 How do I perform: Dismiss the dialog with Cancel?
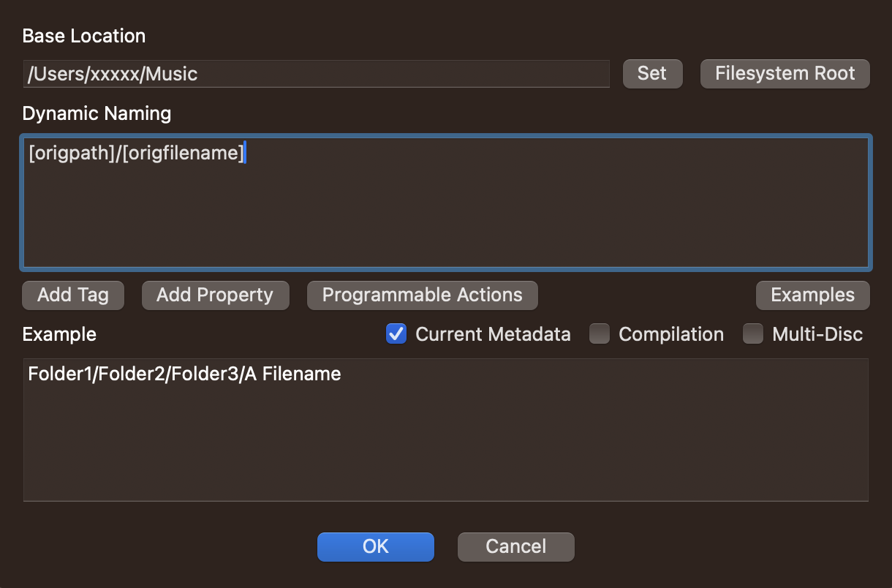point(515,546)
